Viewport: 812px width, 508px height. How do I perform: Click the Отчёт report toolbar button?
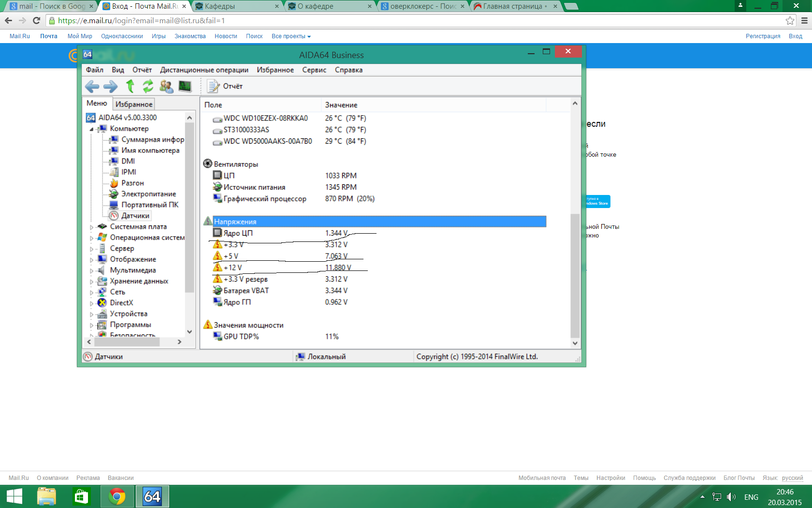225,86
